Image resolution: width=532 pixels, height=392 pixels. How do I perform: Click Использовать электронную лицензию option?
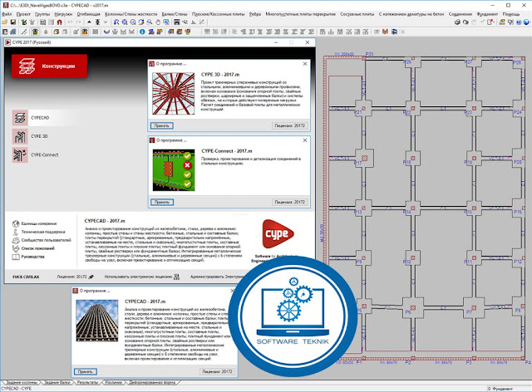pyautogui.click(x=142, y=277)
